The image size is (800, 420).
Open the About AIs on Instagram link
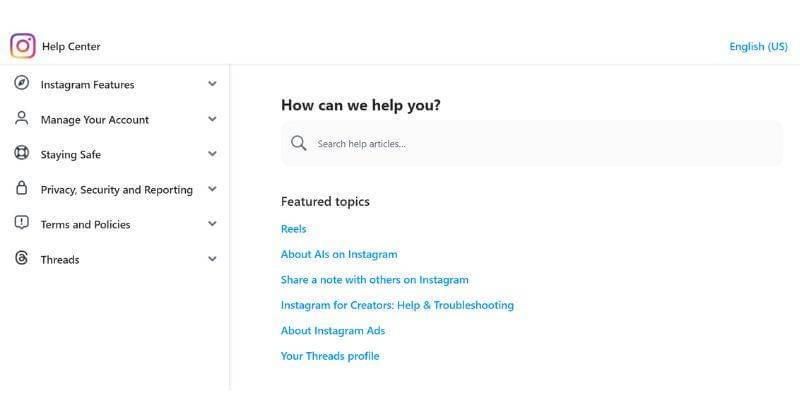click(339, 254)
